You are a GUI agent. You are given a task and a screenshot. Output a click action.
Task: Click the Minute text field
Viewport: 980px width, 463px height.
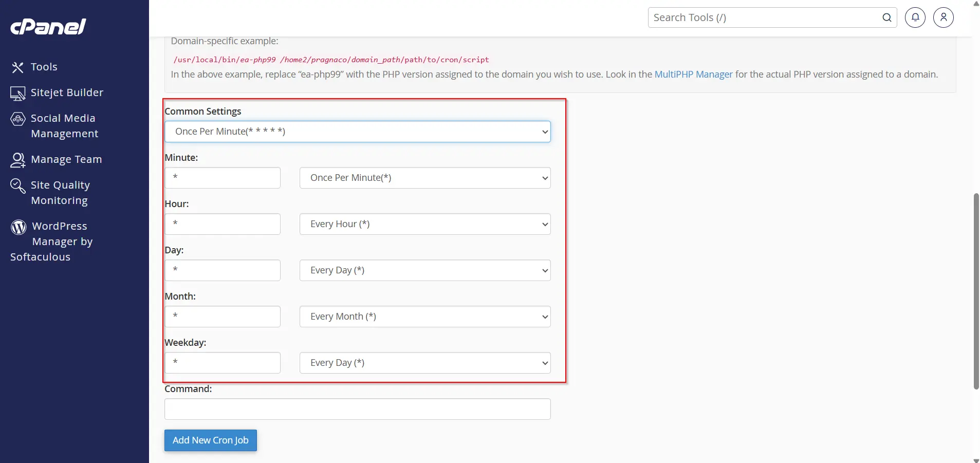click(223, 178)
